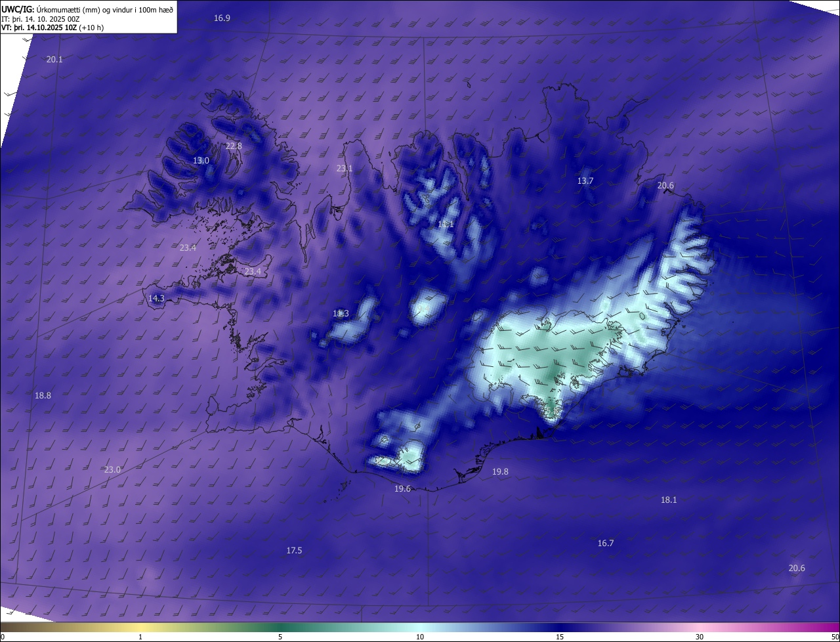
Task: Click the 23.1 value label
Action: point(345,168)
